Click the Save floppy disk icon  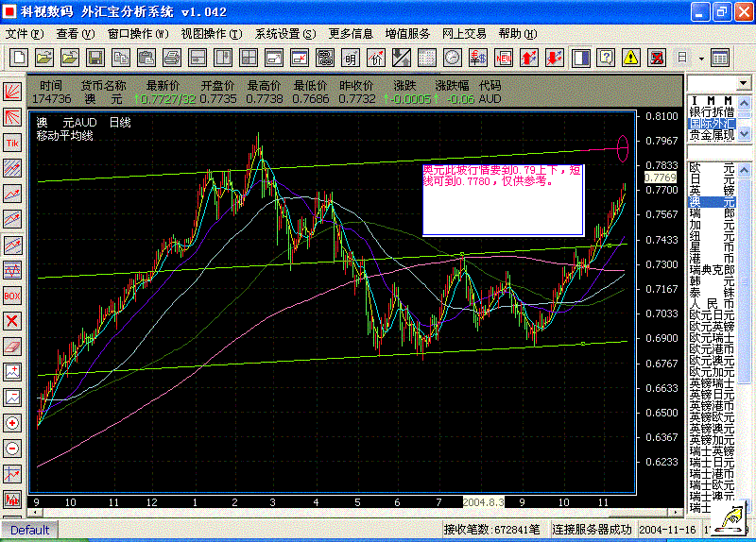[x=95, y=58]
